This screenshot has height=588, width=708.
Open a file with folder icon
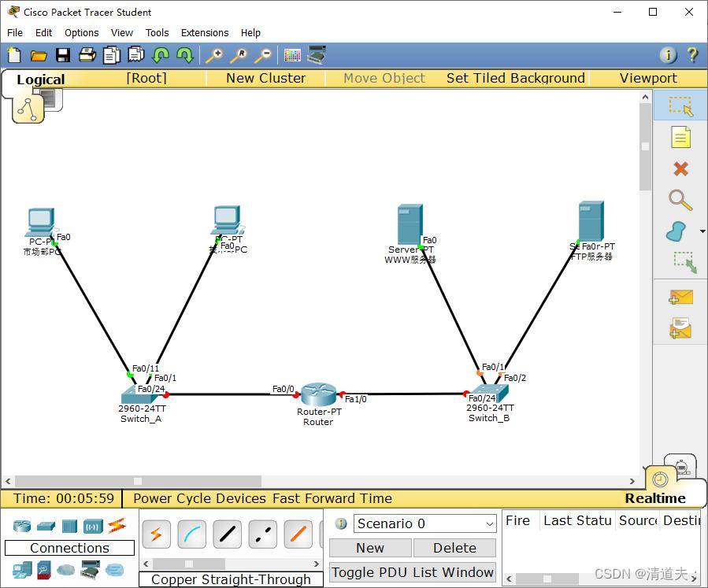point(39,56)
